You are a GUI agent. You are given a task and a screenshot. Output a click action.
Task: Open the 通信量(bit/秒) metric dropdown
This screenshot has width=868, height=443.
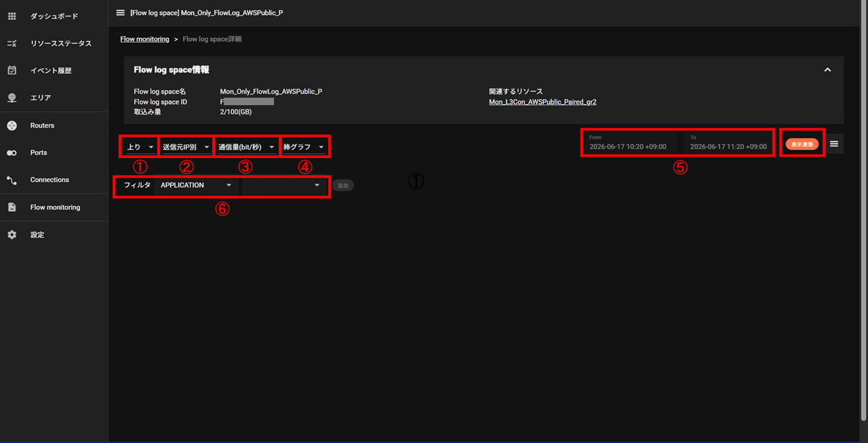click(x=246, y=147)
